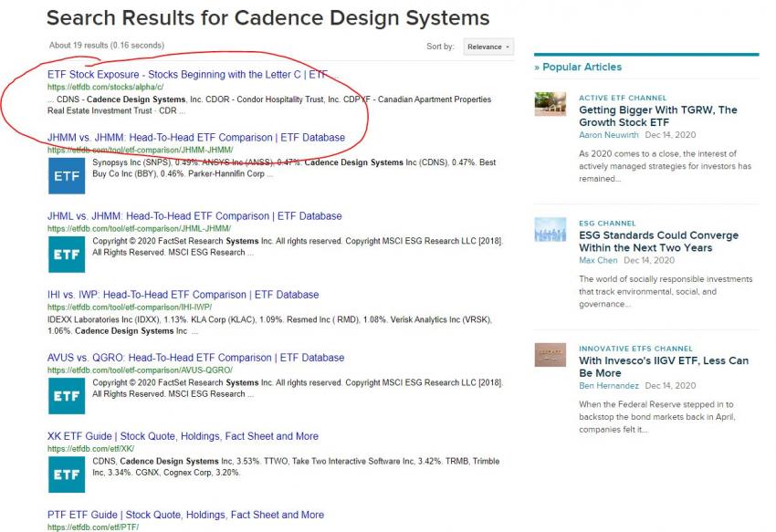This screenshot has height=532, width=776.
Task: Open the XK ETF Guide result
Action: [x=183, y=436]
